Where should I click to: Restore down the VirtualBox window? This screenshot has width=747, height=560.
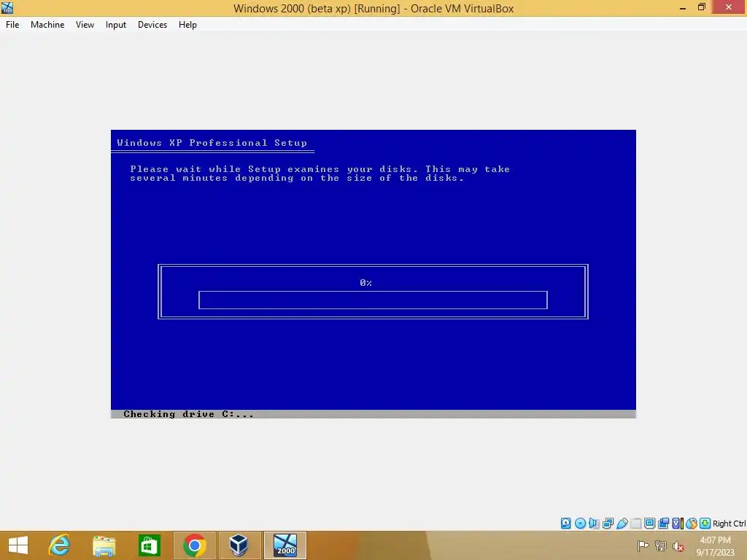click(x=702, y=7)
